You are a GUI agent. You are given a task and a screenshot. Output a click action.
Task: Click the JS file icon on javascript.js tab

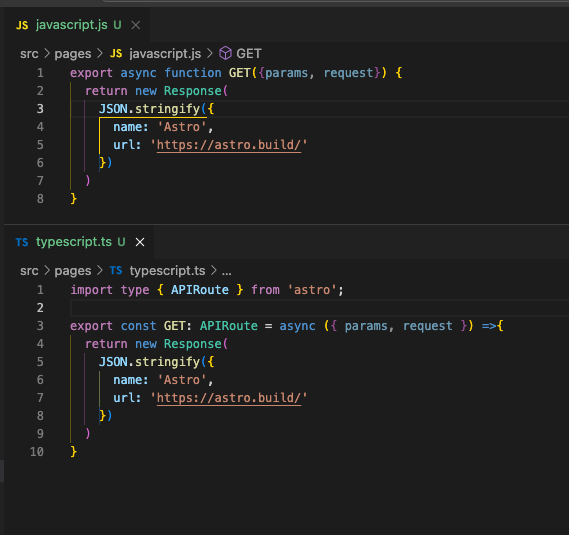click(22, 25)
